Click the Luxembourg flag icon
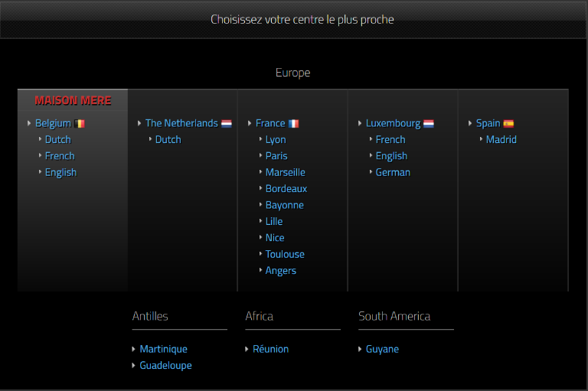The image size is (588, 391). point(429,123)
